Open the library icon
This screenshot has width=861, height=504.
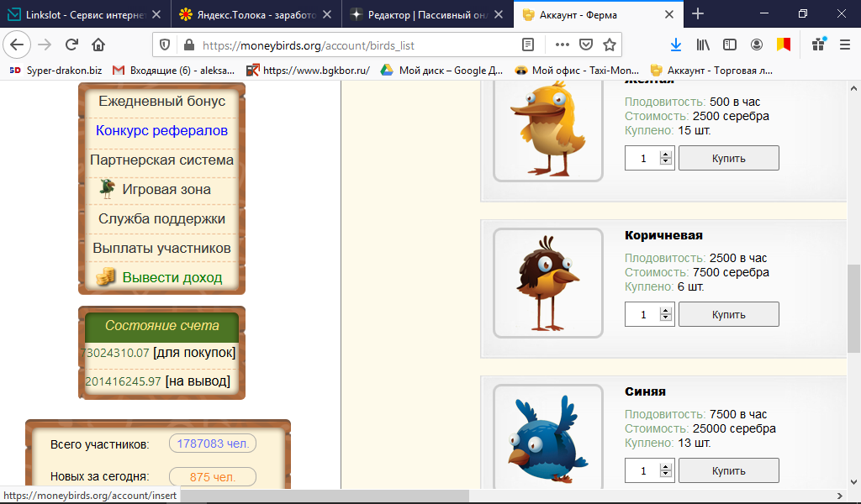pos(703,45)
